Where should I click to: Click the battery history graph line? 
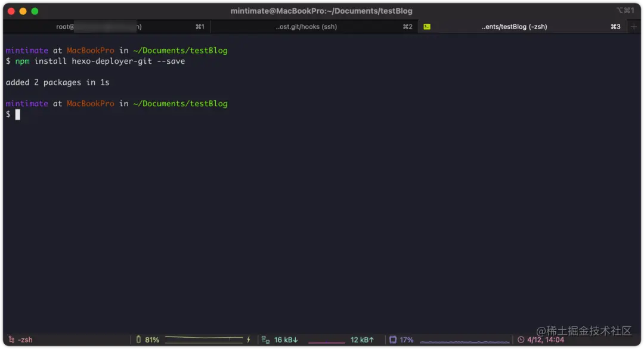tap(204, 339)
